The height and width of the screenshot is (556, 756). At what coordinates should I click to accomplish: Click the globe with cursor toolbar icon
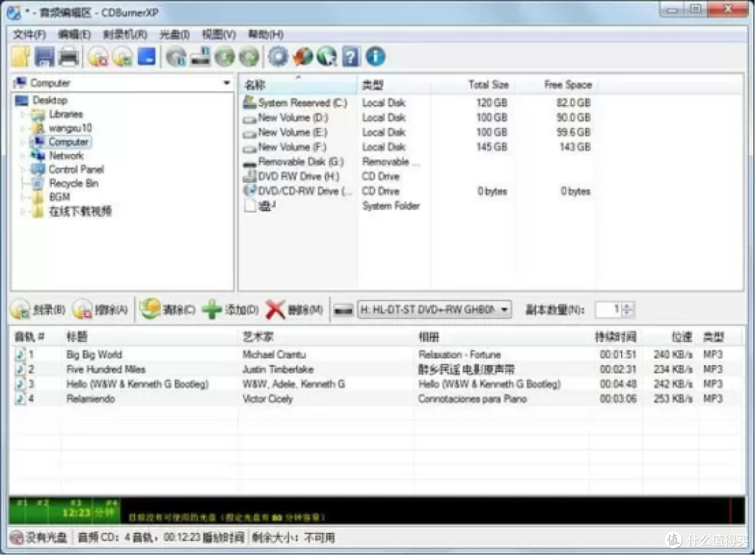(327, 57)
